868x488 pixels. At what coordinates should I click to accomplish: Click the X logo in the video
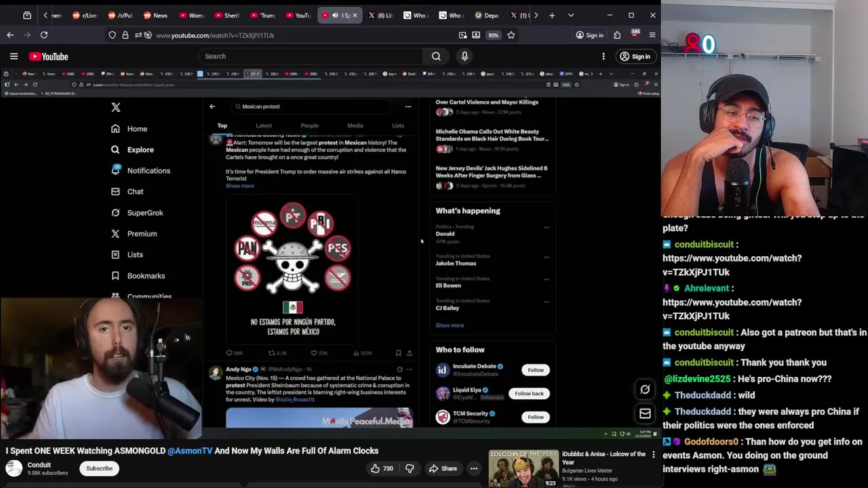point(116,107)
